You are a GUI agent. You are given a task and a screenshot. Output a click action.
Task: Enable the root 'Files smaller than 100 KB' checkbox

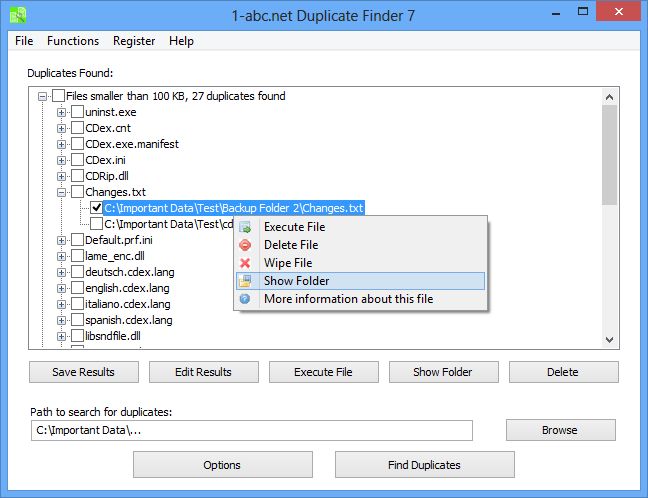click(58, 96)
